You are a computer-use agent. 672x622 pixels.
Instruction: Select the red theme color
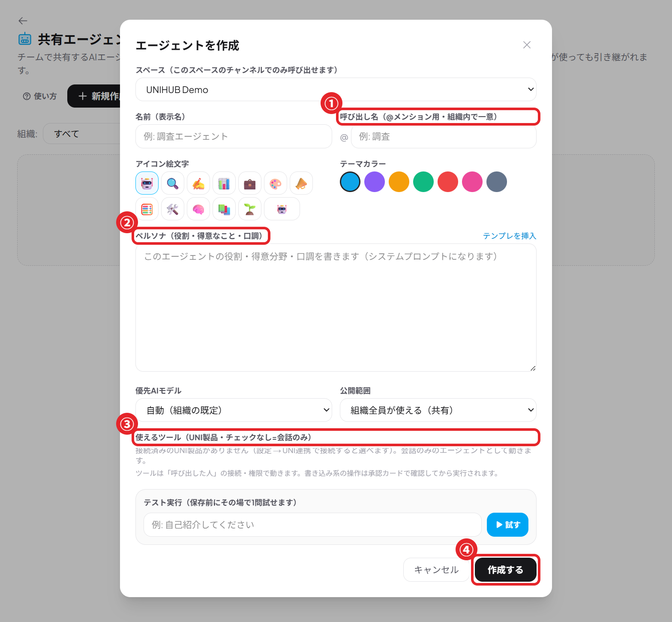coord(448,182)
